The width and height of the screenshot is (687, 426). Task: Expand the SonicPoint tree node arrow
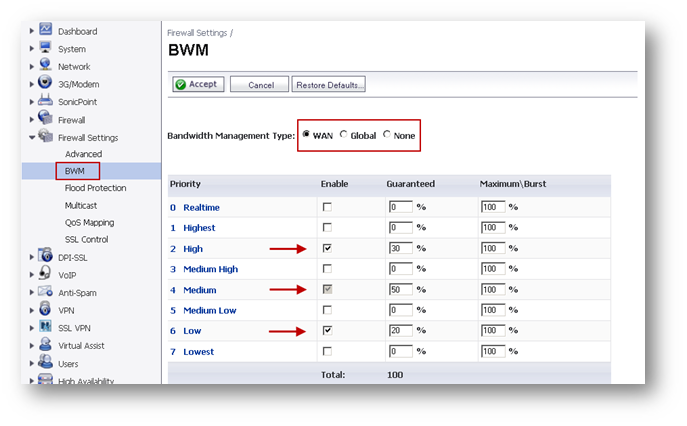click(32, 102)
